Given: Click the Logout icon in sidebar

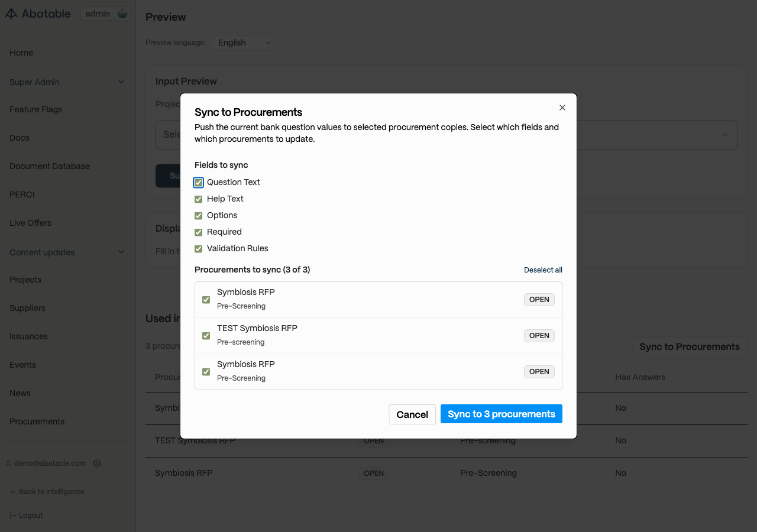Looking at the screenshot, I should [13, 515].
